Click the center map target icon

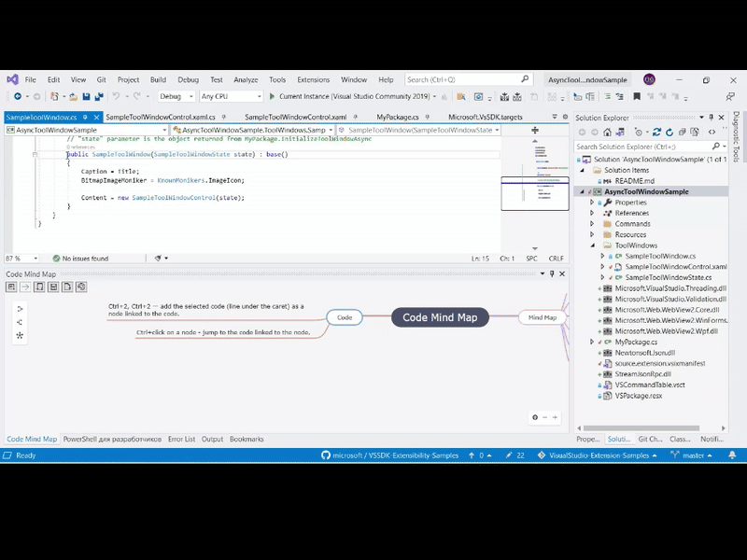[535, 417]
